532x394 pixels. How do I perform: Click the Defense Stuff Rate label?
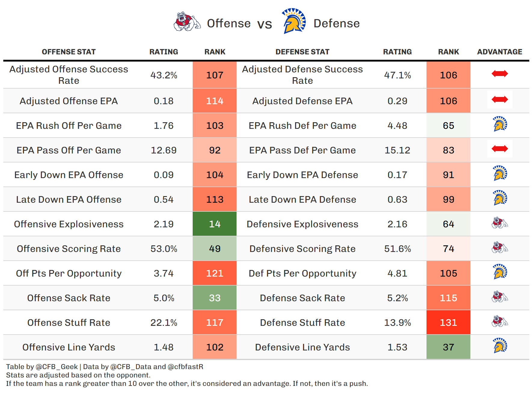click(x=302, y=323)
